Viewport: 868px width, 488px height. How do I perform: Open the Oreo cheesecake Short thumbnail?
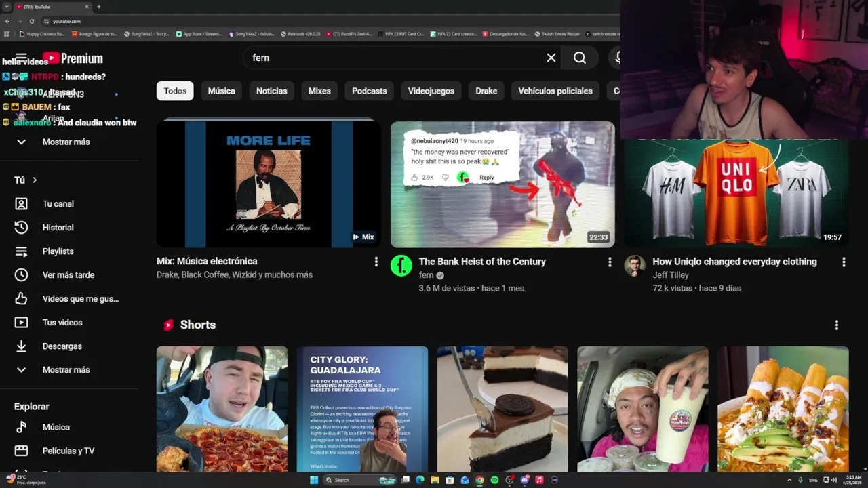[502, 409]
